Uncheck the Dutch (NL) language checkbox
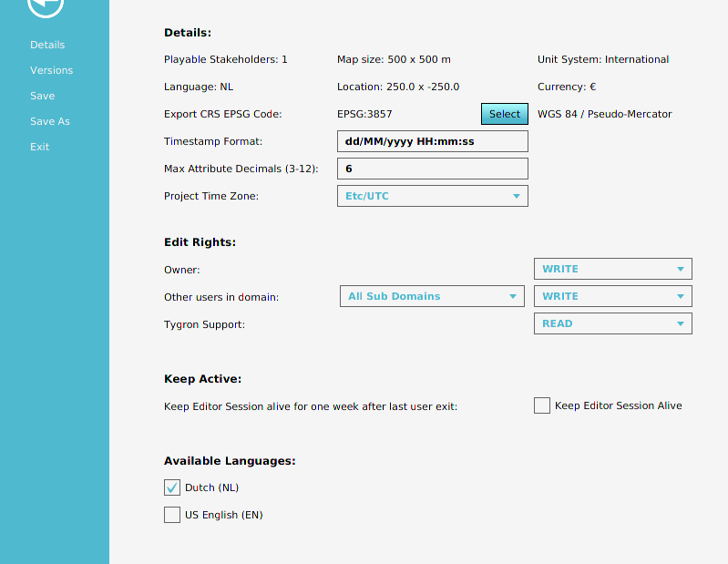Image resolution: width=728 pixels, height=564 pixels. (172, 487)
